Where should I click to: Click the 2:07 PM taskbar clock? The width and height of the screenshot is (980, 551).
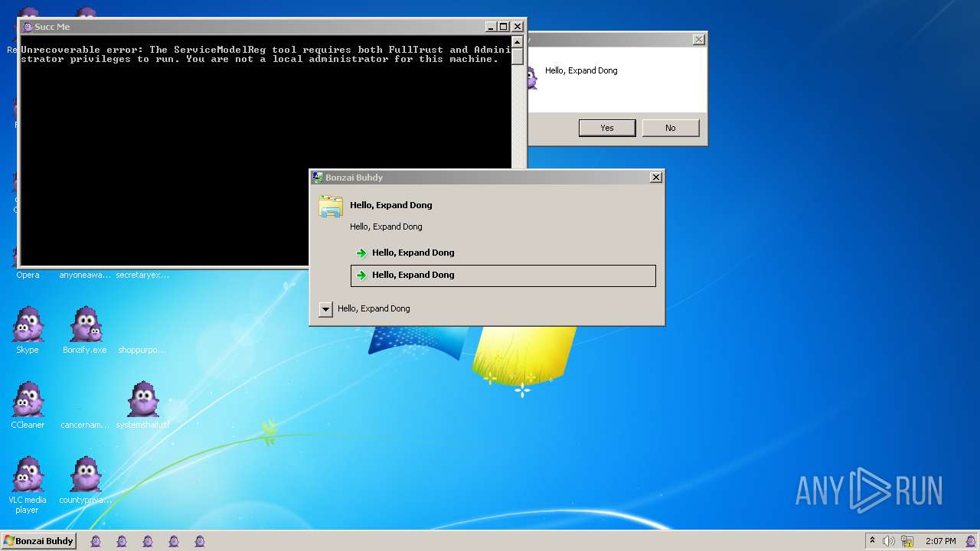(x=940, y=541)
